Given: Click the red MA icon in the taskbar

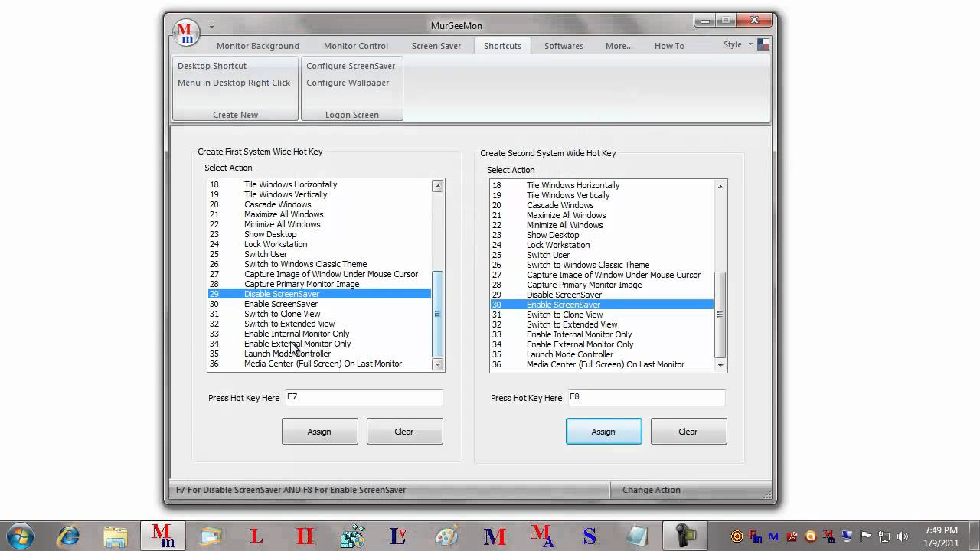Looking at the screenshot, I should pyautogui.click(x=542, y=535).
